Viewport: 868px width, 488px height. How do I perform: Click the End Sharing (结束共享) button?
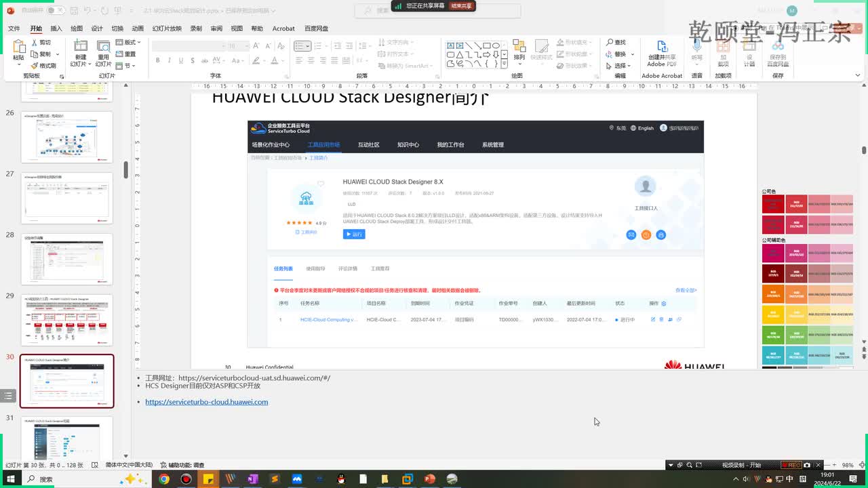click(461, 5)
